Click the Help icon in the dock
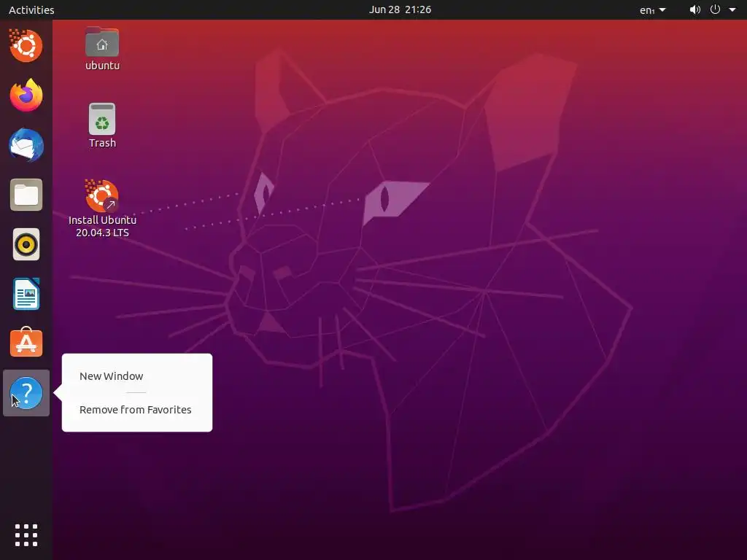Image resolution: width=747 pixels, height=560 pixels. (26, 393)
